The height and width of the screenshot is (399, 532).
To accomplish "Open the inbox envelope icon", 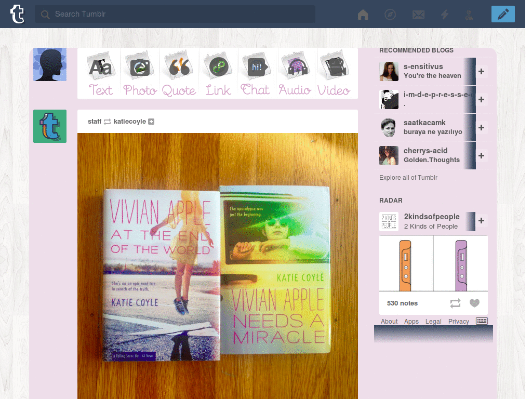I will click(418, 15).
